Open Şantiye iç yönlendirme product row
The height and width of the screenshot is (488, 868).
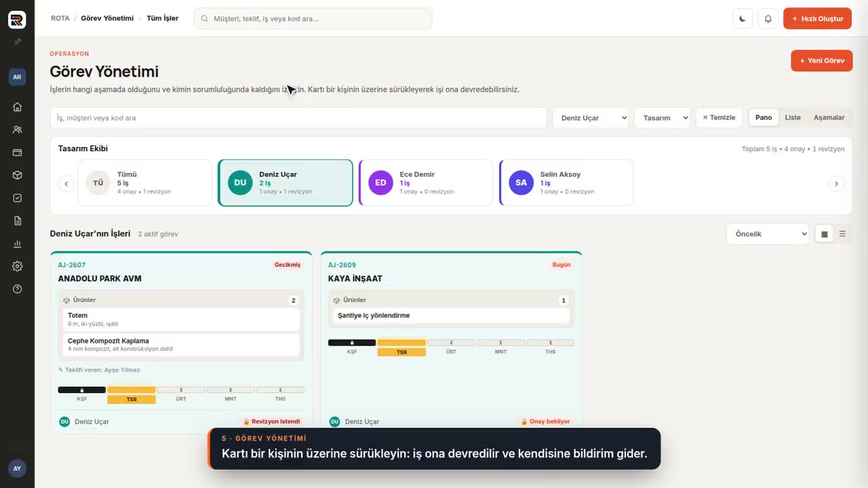pyautogui.click(x=451, y=315)
